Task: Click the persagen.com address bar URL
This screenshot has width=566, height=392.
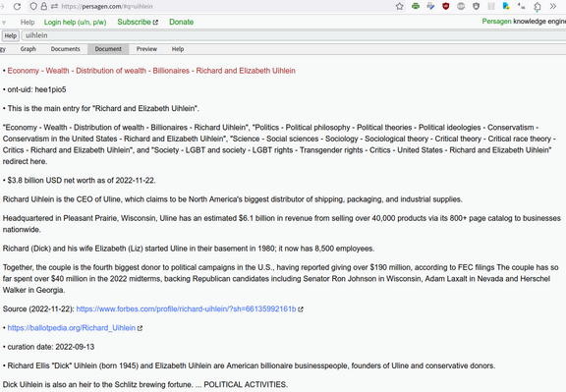Action: pyautogui.click(x=107, y=7)
